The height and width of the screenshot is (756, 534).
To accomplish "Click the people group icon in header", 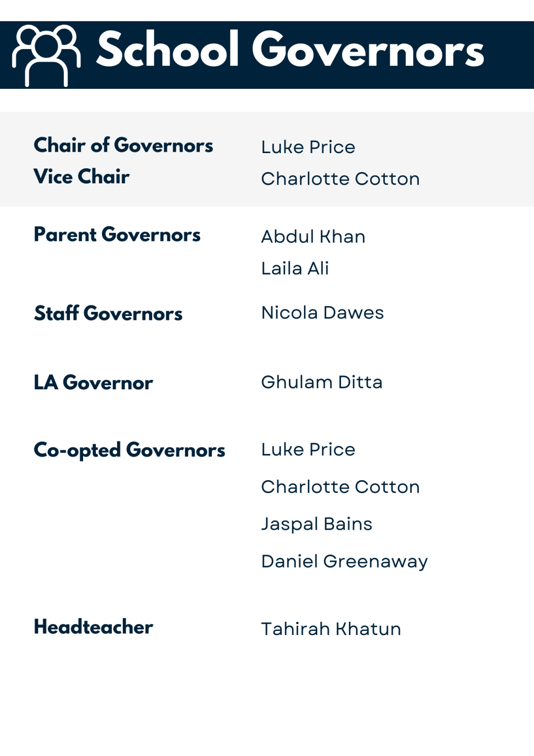I will 46,55.
